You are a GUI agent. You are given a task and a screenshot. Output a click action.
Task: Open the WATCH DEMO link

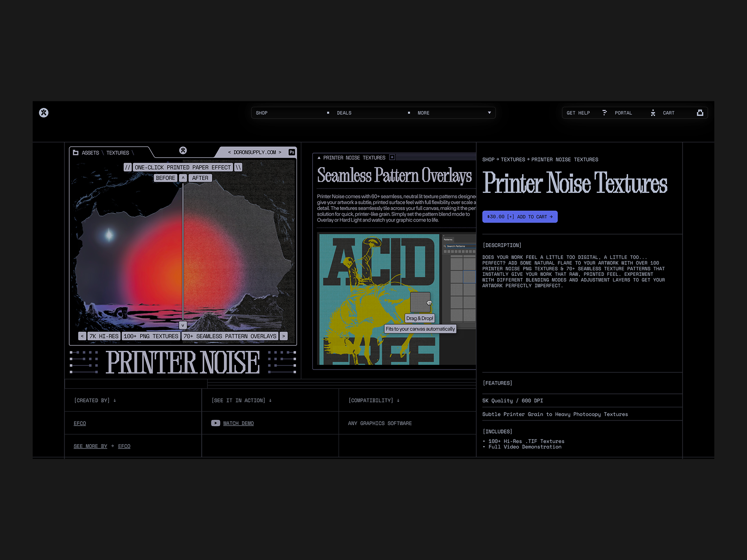click(239, 423)
